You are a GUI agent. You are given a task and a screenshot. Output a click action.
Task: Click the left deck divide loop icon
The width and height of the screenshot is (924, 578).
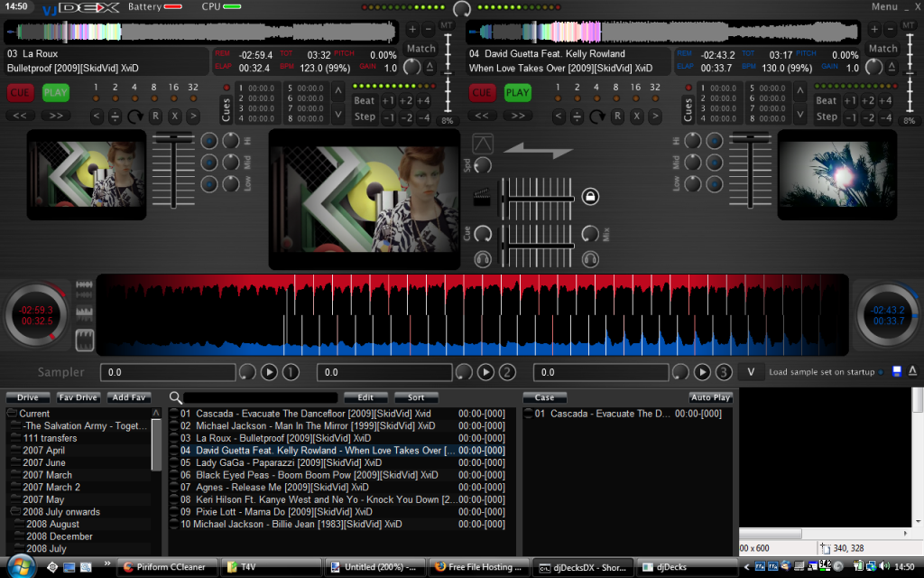click(x=115, y=117)
